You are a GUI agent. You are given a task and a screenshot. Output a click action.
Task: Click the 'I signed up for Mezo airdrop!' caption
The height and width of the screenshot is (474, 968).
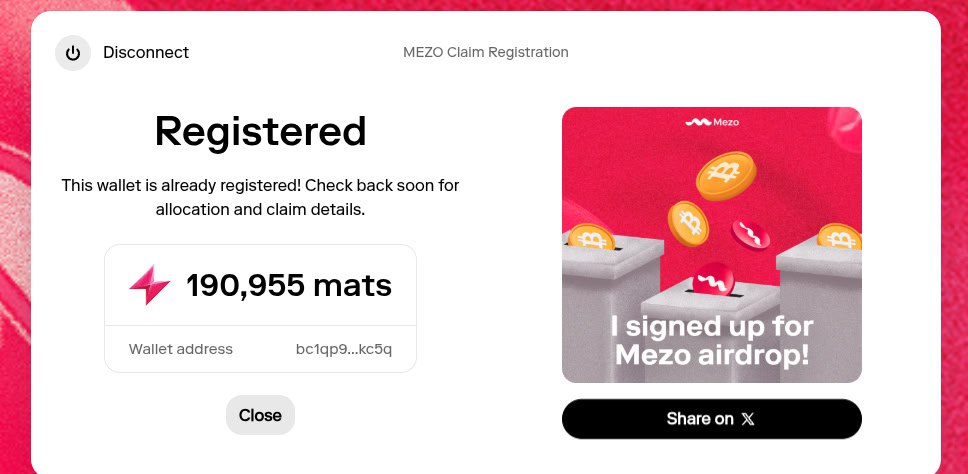[x=711, y=340]
